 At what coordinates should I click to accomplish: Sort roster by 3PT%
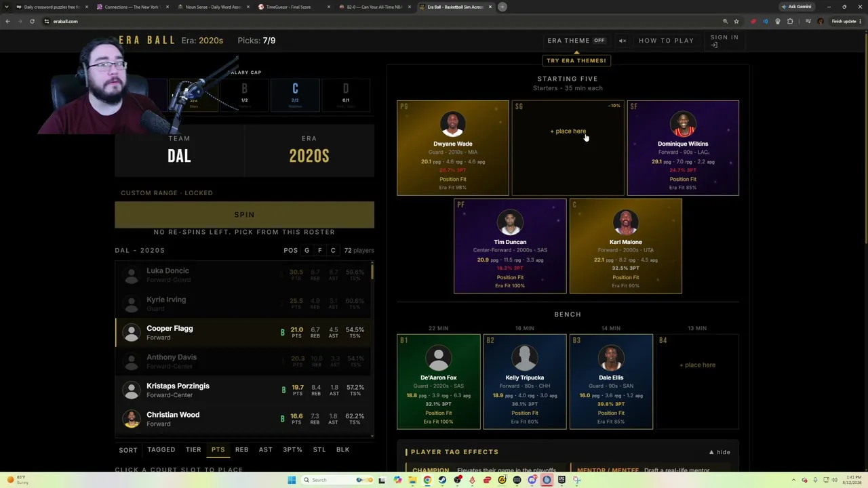(x=292, y=449)
